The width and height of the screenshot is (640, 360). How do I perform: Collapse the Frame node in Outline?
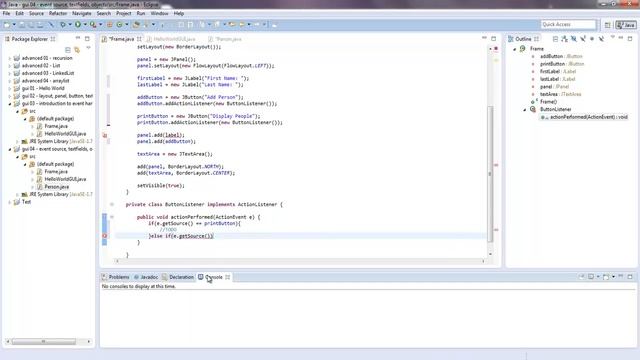point(515,49)
